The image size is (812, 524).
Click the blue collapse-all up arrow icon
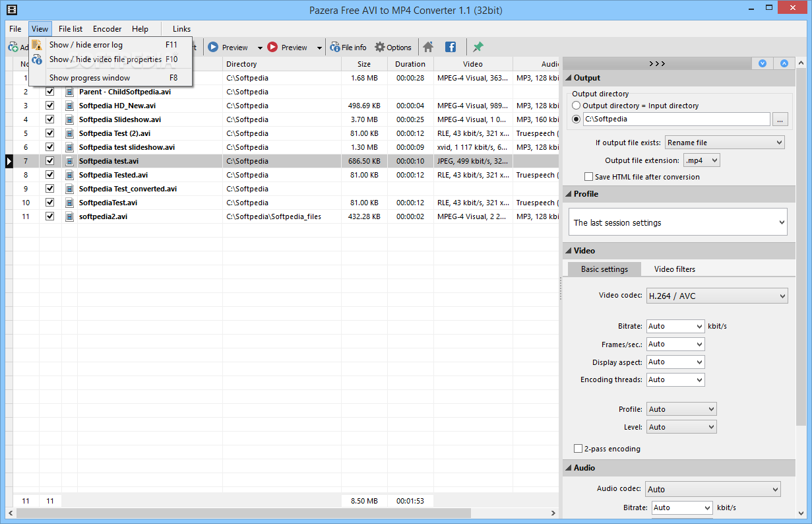784,63
